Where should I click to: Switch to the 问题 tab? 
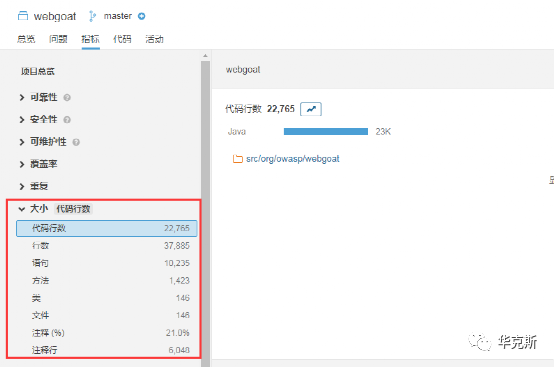click(x=58, y=39)
